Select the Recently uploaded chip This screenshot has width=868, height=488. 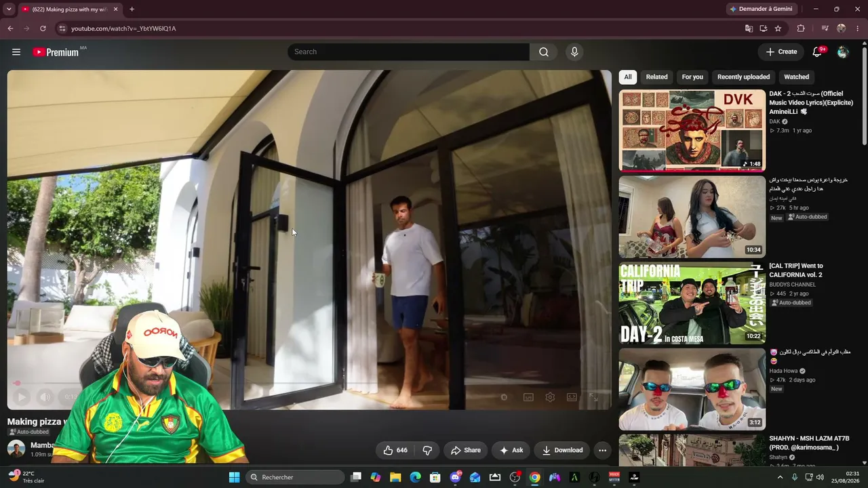click(x=743, y=77)
